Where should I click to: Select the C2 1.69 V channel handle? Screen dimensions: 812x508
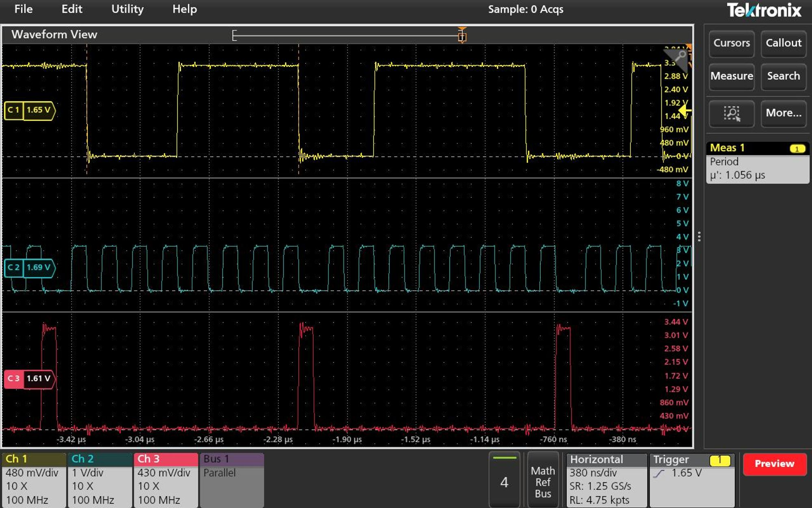[29, 267]
